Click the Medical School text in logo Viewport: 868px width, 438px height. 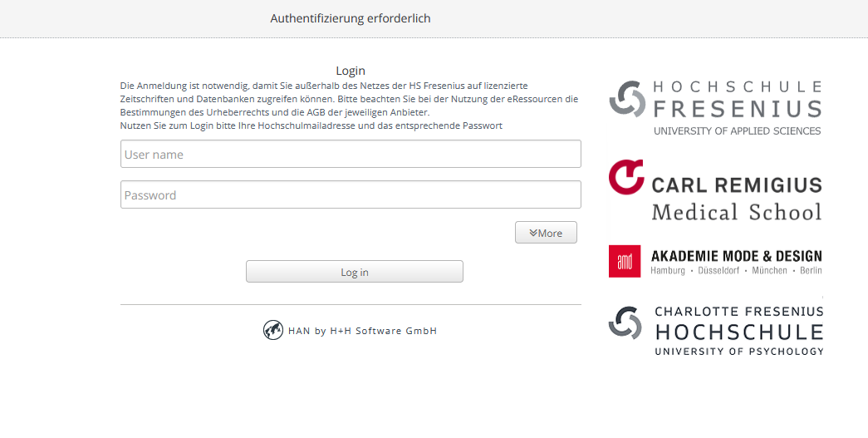pos(736,212)
